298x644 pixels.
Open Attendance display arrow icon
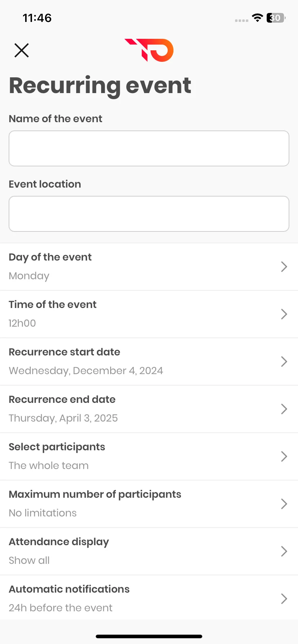point(284,551)
